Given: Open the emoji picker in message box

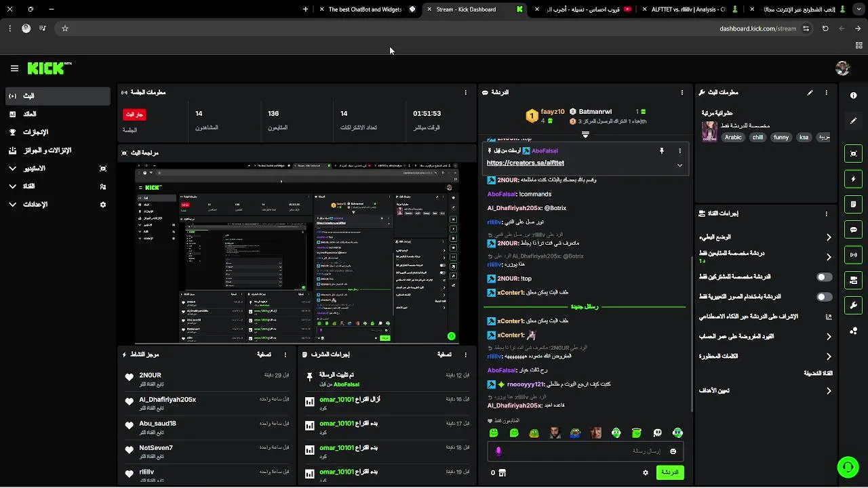Looking at the screenshot, I should (673, 451).
